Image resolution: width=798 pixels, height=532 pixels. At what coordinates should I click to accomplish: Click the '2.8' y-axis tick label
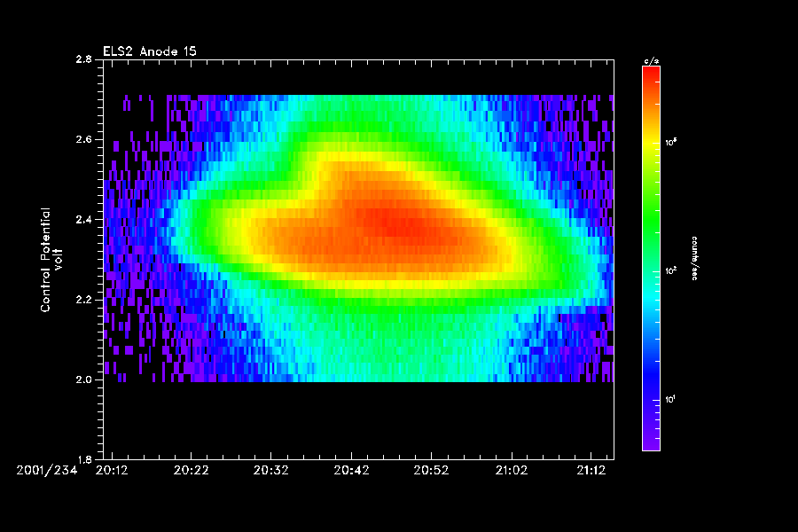tap(84, 59)
